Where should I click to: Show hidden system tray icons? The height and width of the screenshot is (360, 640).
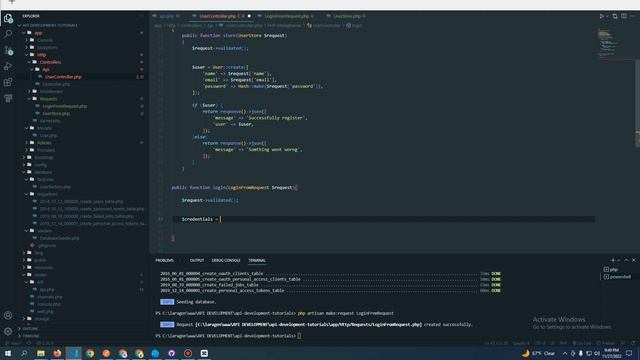point(565,353)
